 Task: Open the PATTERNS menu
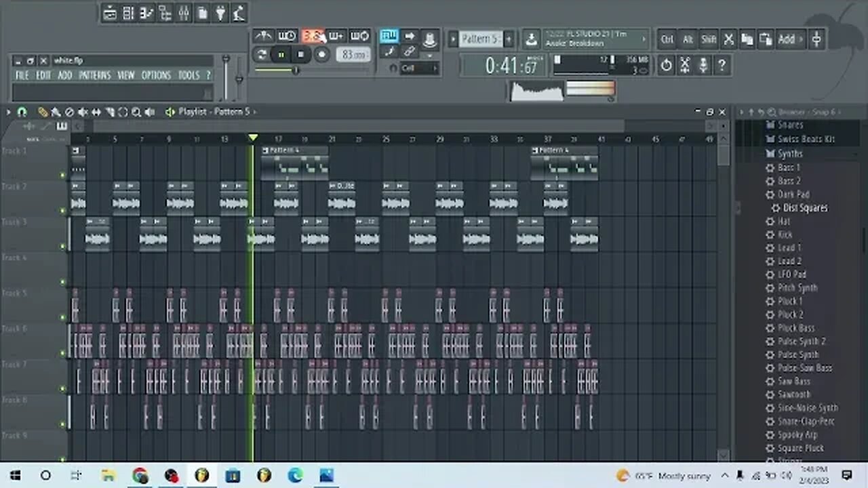coord(94,75)
